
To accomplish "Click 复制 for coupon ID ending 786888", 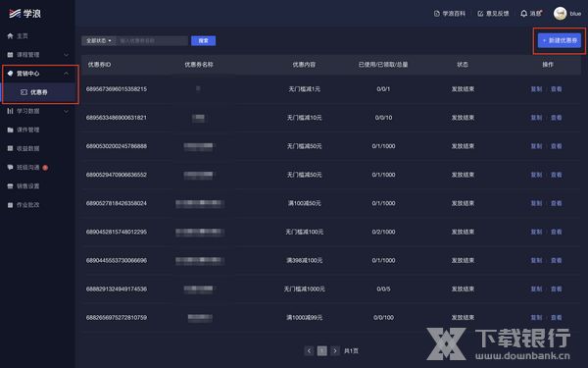I will 536,146.
